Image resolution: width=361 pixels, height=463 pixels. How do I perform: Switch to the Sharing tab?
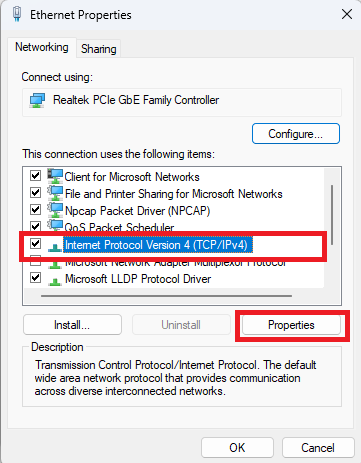pos(99,49)
